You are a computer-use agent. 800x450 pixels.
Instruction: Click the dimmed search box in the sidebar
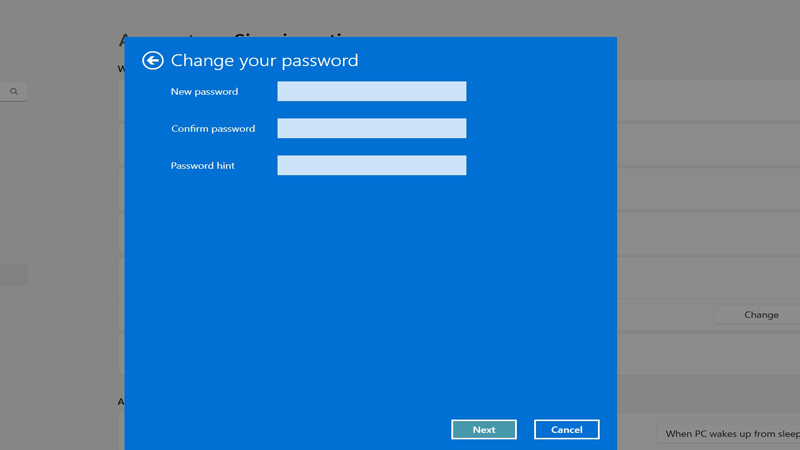pyautogui.click(x=10, y=92)
